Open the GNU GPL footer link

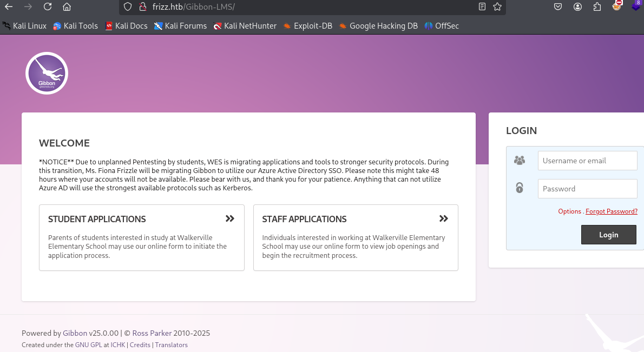[x=89, y=345]
